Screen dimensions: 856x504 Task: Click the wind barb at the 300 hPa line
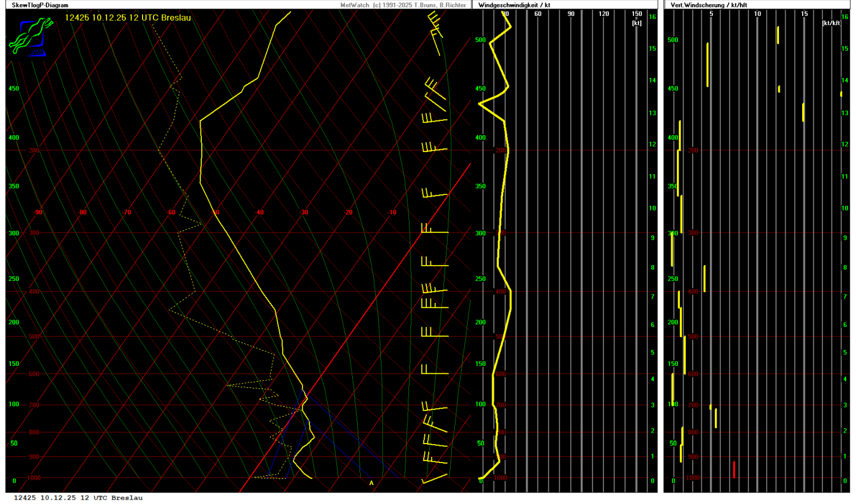434,231
